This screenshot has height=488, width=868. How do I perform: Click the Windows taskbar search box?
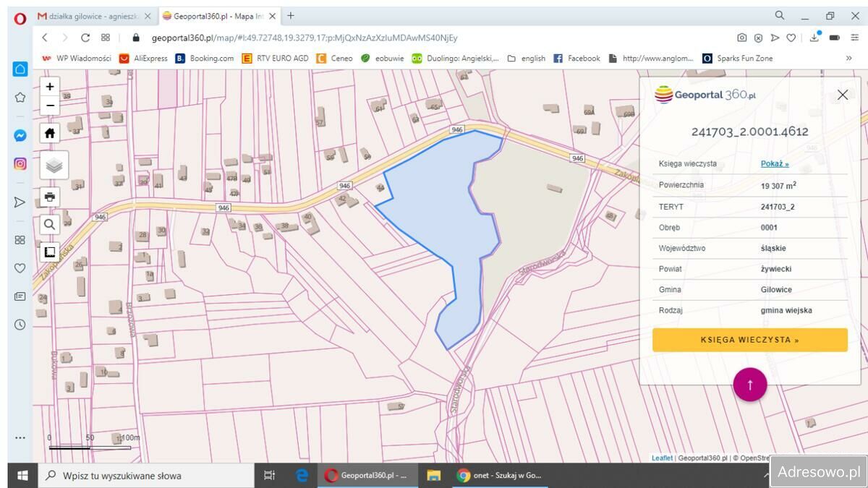pyautogui.click(x=145, y=476)
